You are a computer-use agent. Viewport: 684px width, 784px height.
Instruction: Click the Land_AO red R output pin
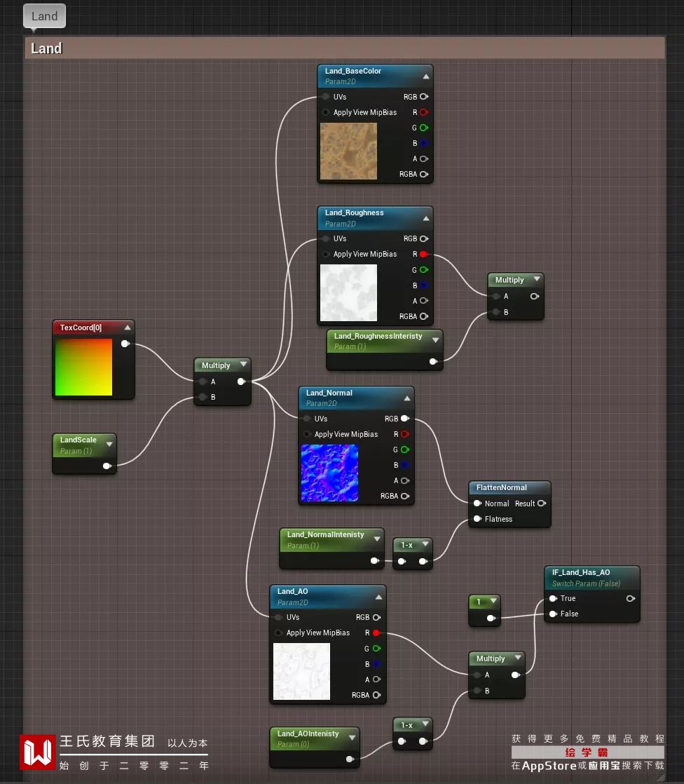pos(377,633)
